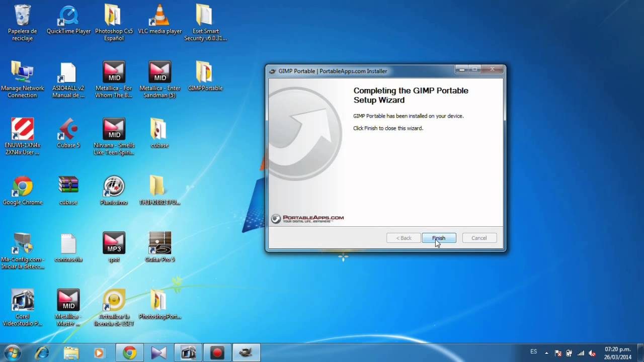This screenshot has width=644, height=362.
Task: Select the GIMPPortable folder on desktop
Action: (205, 77)
